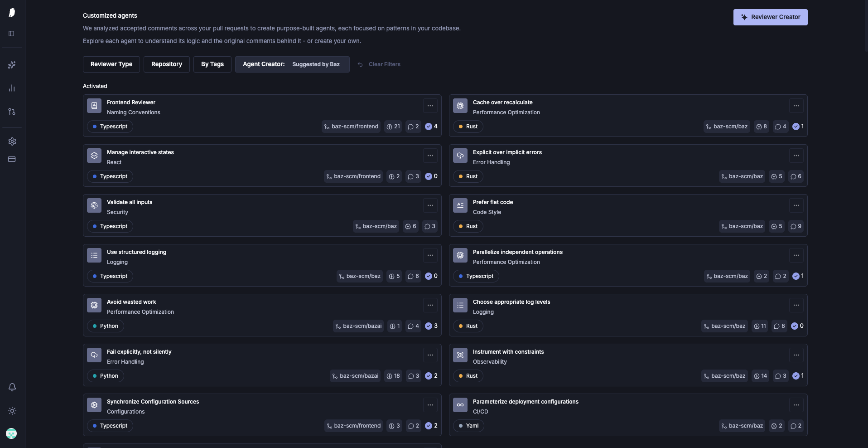The height and width of the screenshot is (448, 868).
Task: Open Reviewer Type filter dropdown
Action: point(111,64)
